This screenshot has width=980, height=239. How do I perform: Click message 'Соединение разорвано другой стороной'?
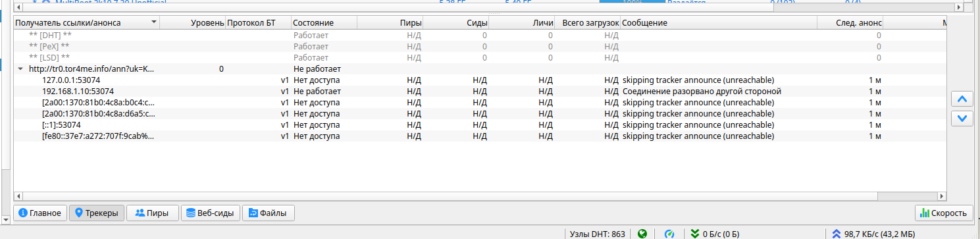click(702, 91)
